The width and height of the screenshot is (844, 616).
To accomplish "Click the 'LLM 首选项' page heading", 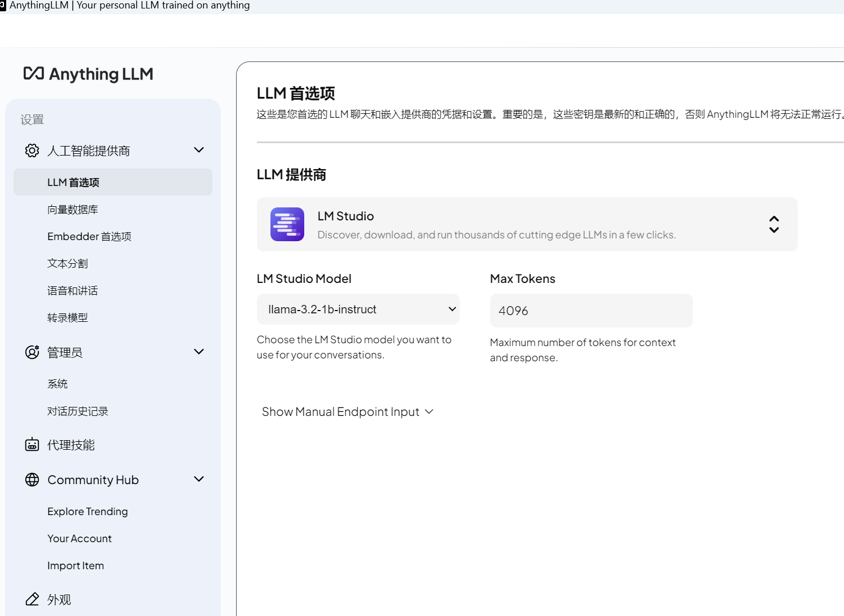I will (x=296, y=93).
